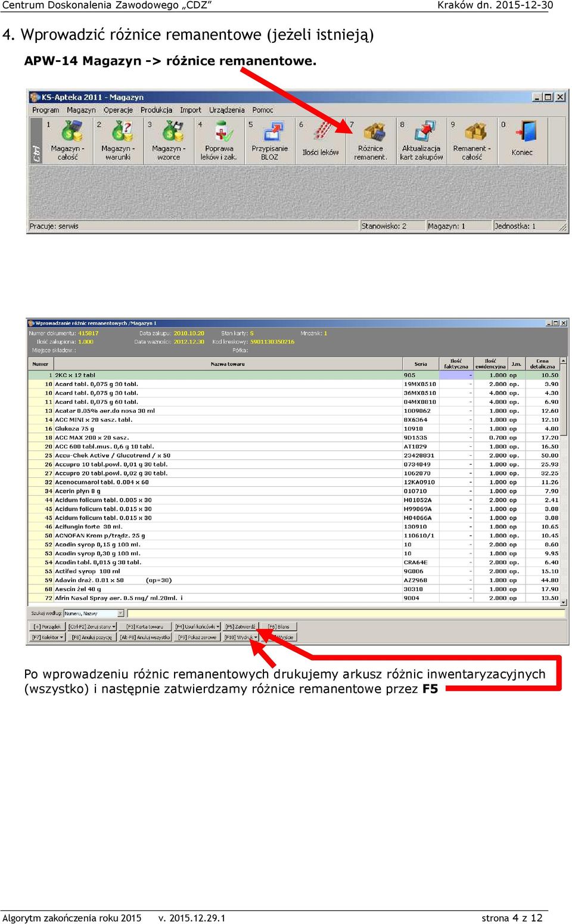572x924 pixels.
Task: Select row Accu-Chek Active / Glucotrend
Action: tap(294, 456)
